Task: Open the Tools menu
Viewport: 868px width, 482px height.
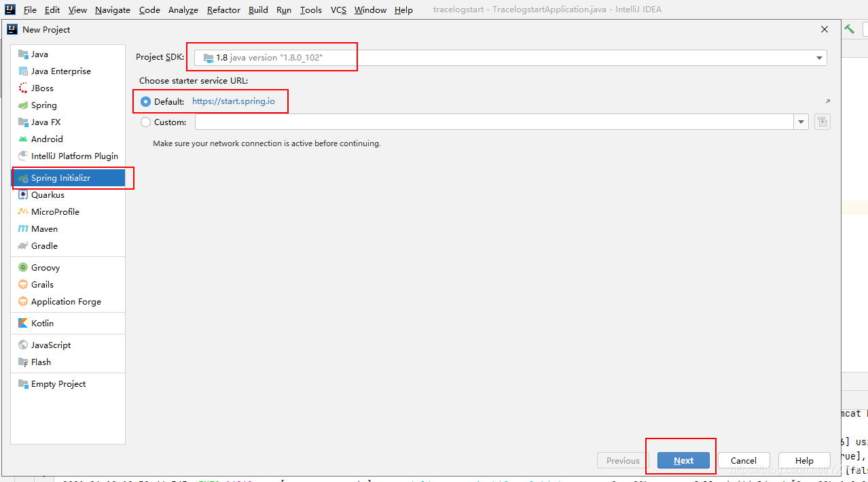Action: click(x=311, y=10)
